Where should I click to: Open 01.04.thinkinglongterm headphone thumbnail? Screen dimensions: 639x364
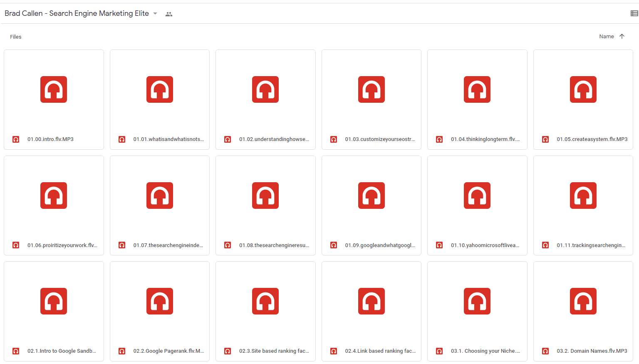coord(477,89)
